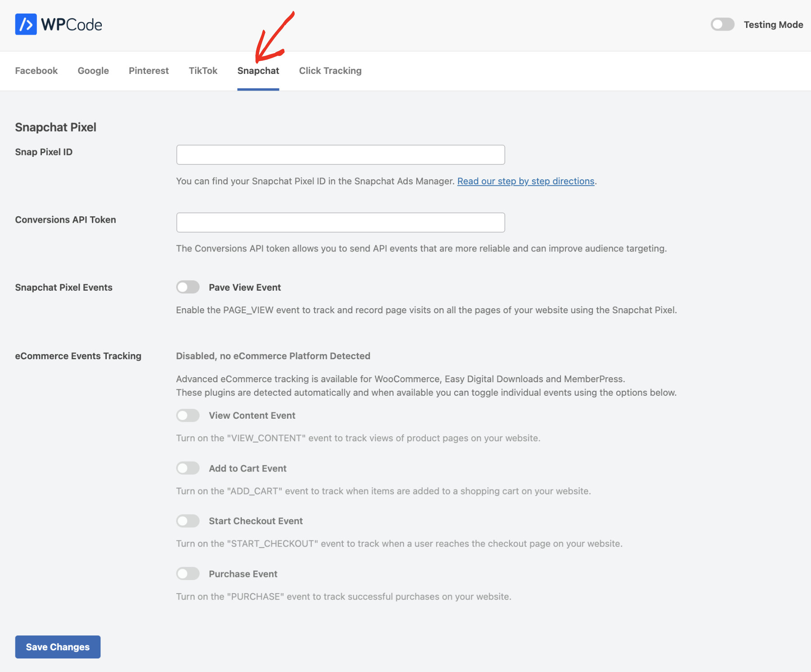
Task: Click the Pave View Event label
Action: pyautogui.click(x=245, y=288)
